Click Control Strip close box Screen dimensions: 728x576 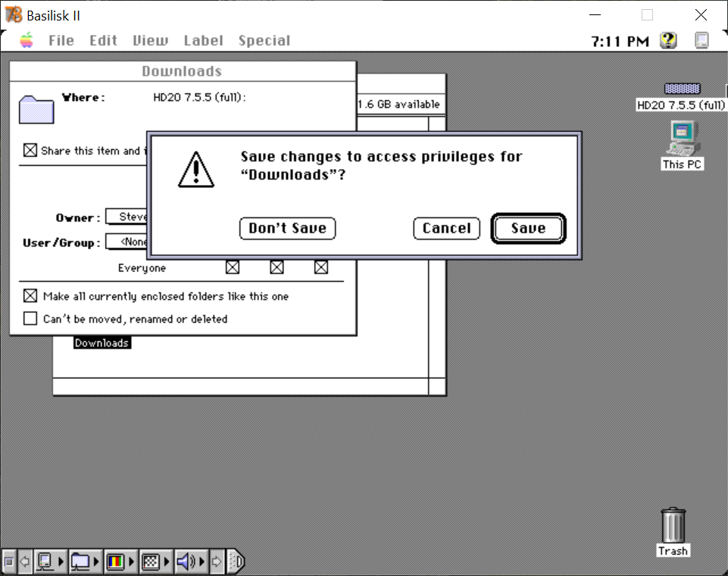tap(9, 562)
